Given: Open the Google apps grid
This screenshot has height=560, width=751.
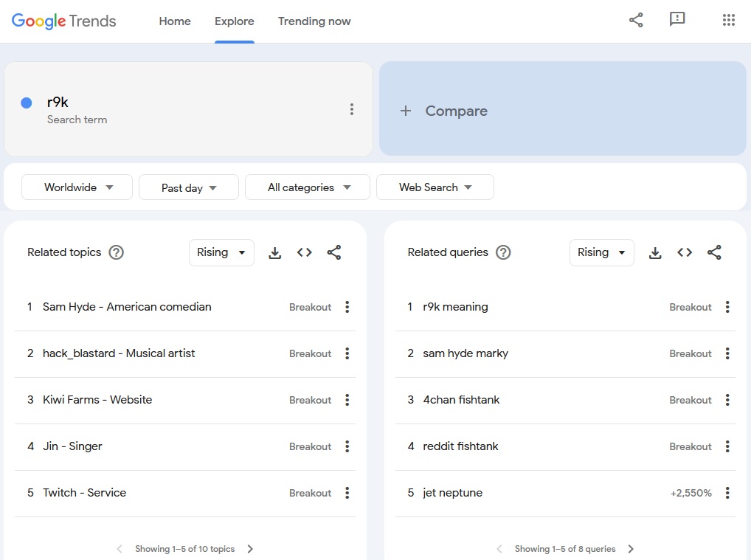Looking at the screenshot, I should (728, 20).
